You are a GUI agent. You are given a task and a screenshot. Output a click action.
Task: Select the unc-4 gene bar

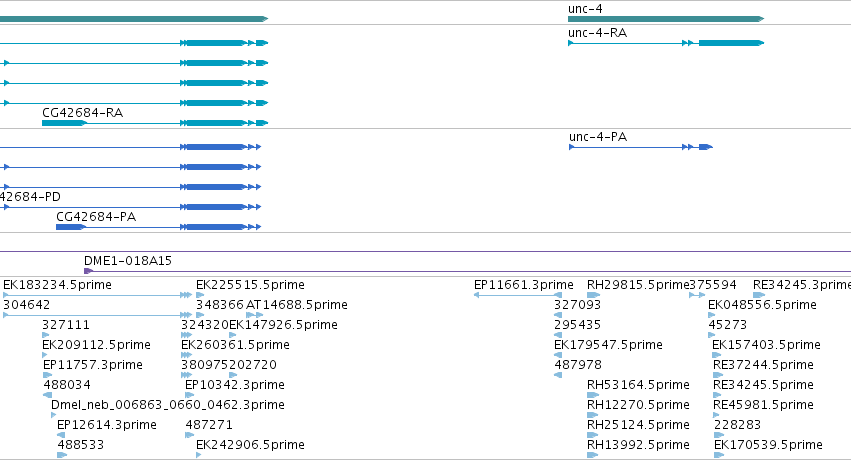(x=666, y=19)
